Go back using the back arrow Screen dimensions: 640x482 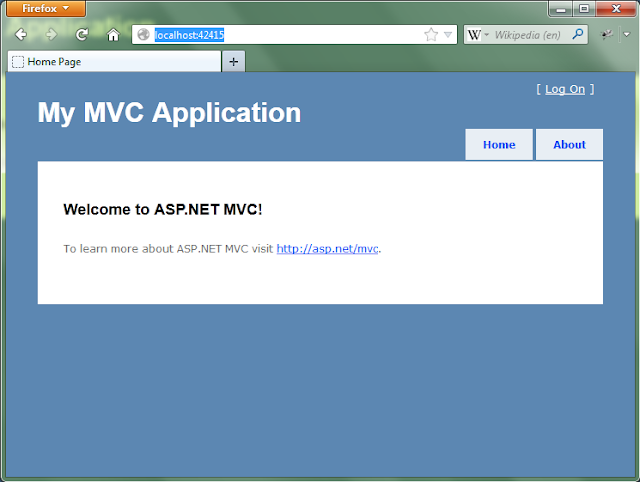point(21,35)
